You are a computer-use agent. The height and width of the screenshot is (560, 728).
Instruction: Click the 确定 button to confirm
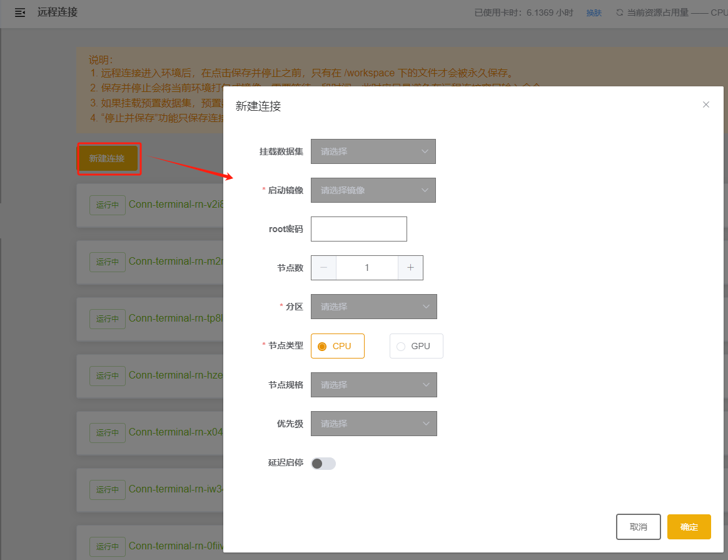click(689, 527)
